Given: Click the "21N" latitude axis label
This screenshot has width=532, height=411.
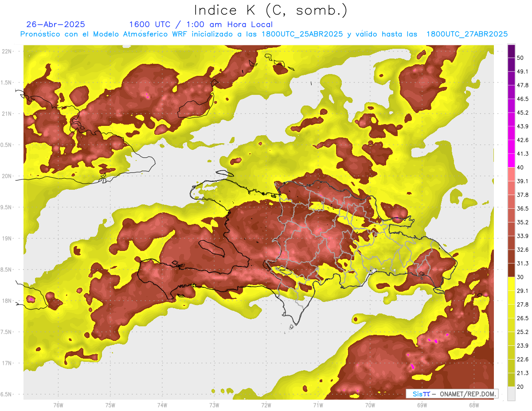Looking at the screenshot, I should (x=7, y=114).
